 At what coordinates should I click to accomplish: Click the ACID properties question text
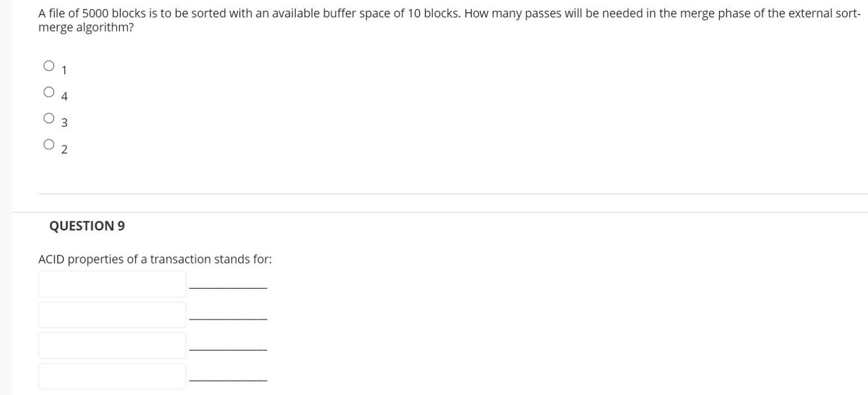coord(155,259)
